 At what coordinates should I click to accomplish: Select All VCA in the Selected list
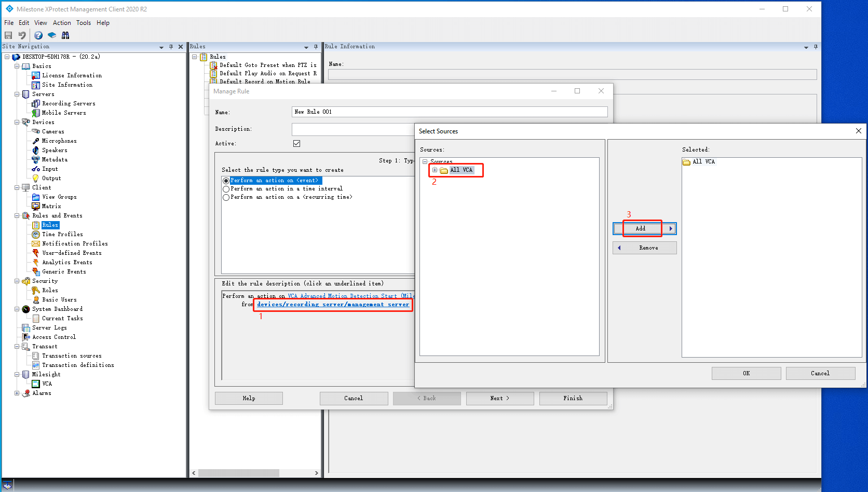[703, 162]
